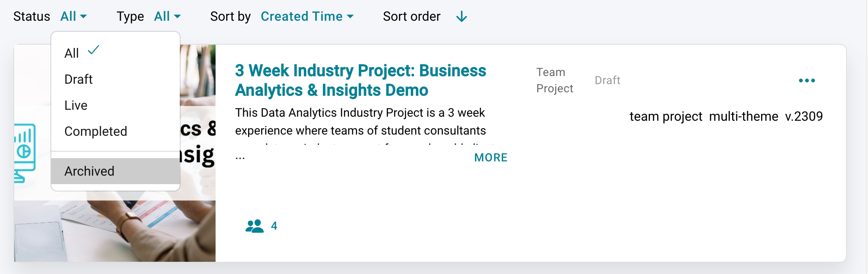Choose Live in the status menu
Image resolution: width=868 pixels, height=274 pixels.
[76, 105]
